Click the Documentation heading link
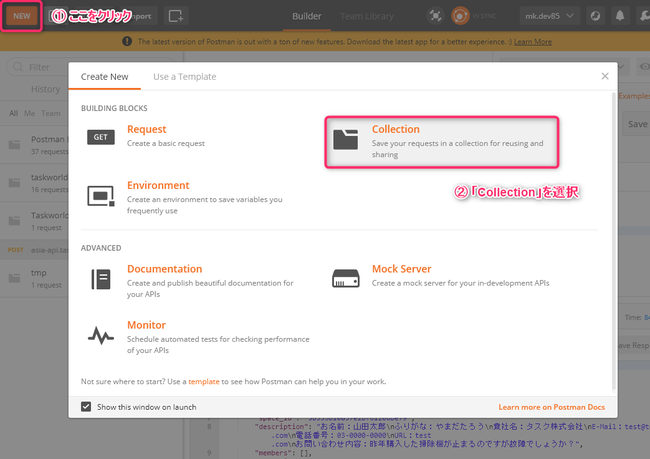The height and width of the screenshot is (459, 650). (x=165, y=269)
